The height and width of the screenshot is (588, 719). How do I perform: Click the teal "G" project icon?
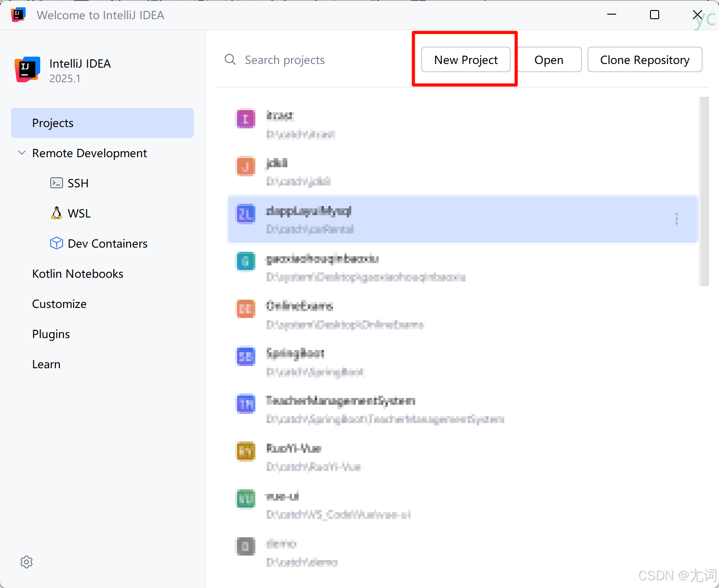[246, 261]
